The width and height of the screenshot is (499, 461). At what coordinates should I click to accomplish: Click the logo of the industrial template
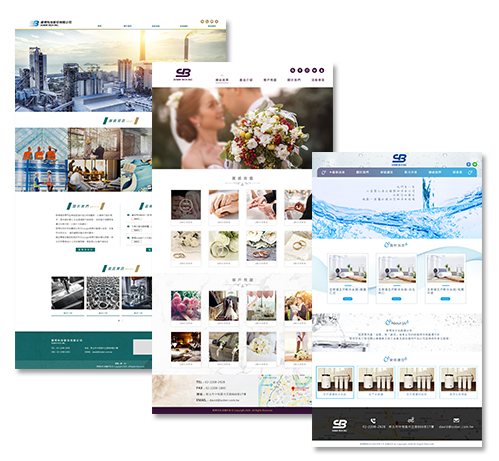pos(51,23)
